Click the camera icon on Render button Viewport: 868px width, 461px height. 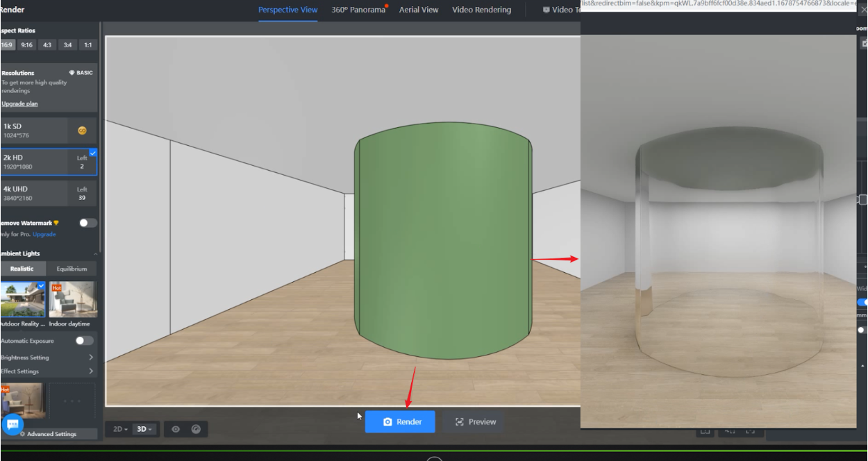388,421
